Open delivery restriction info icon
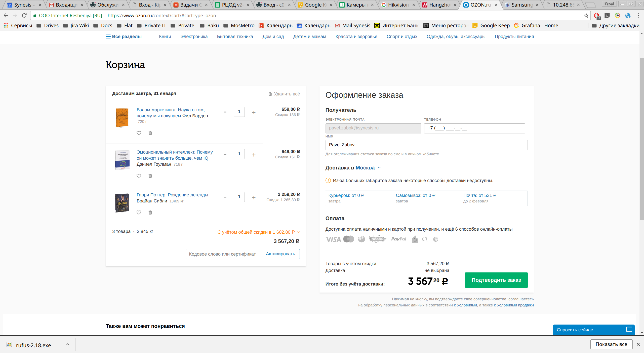The height and width of the screenshot is (353, 644). (328, 181)
